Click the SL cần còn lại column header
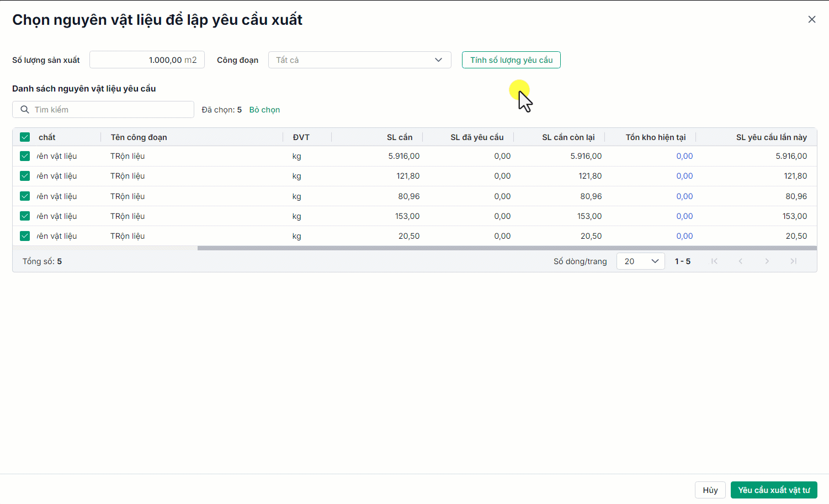The width and height of the screenshot is (829, 504). tap(568, 137)
